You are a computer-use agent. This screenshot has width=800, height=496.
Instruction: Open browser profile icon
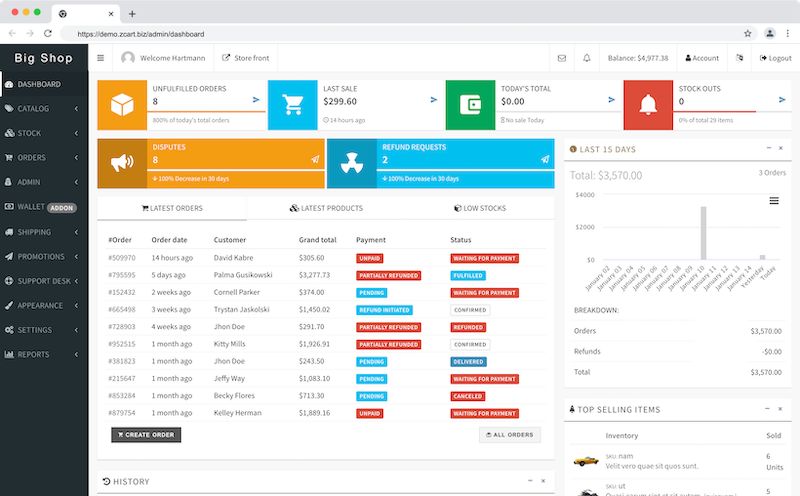click(x=770, y=34)
